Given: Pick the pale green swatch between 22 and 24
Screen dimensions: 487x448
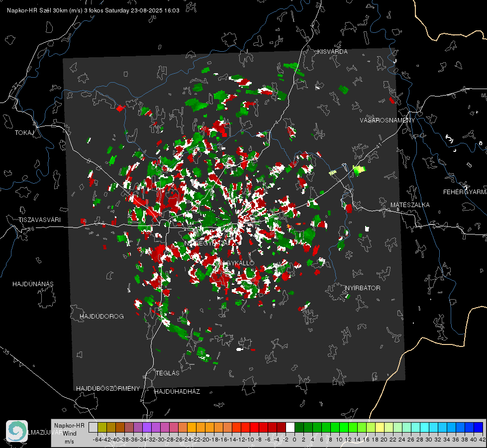Looking at the screenshot, I should click(398, 428).
